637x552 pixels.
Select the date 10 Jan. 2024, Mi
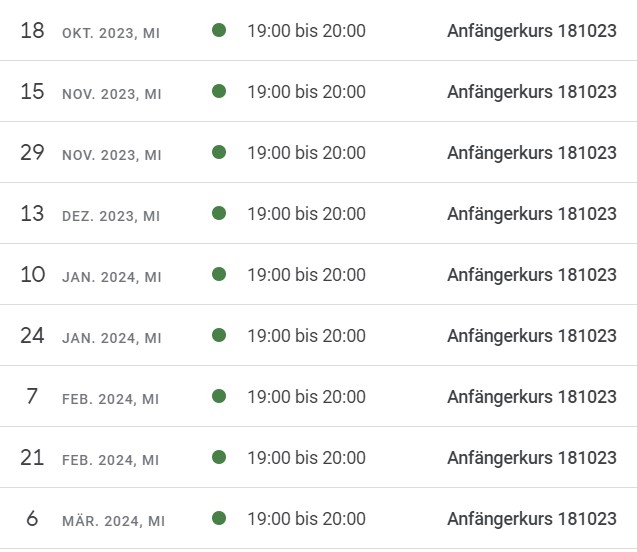click(x=91, y=275)
